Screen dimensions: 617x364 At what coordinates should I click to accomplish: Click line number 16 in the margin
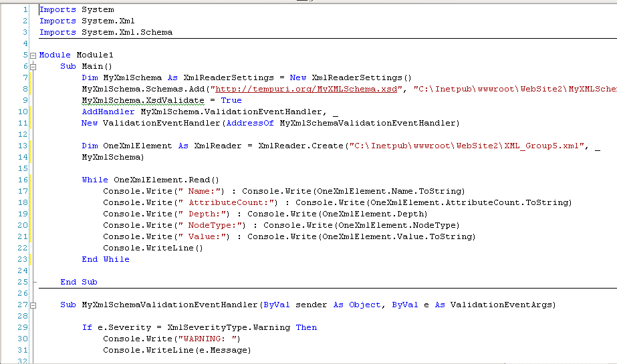(24, 180)
